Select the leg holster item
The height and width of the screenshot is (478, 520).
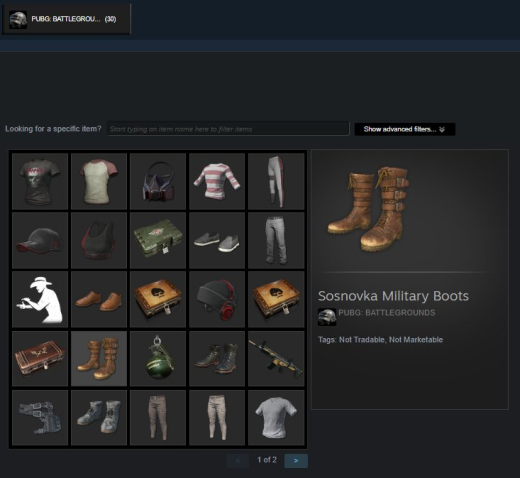click(40, 418)
